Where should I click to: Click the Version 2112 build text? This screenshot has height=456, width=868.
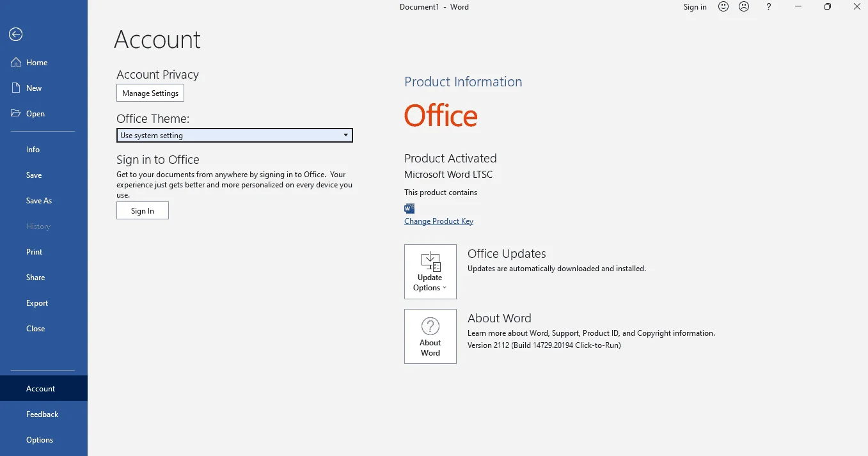(544, 345)
